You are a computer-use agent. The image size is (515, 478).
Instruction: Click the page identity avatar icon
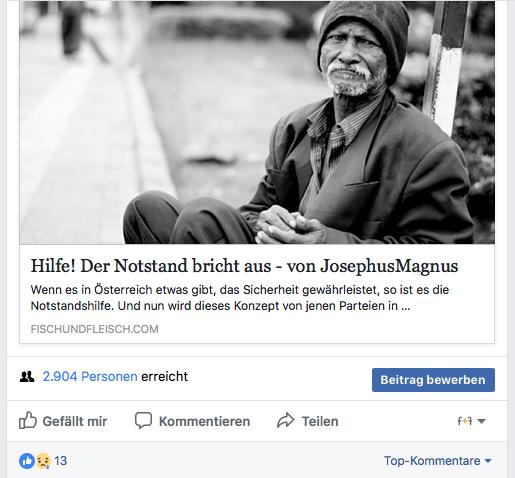tap(465, 421)
